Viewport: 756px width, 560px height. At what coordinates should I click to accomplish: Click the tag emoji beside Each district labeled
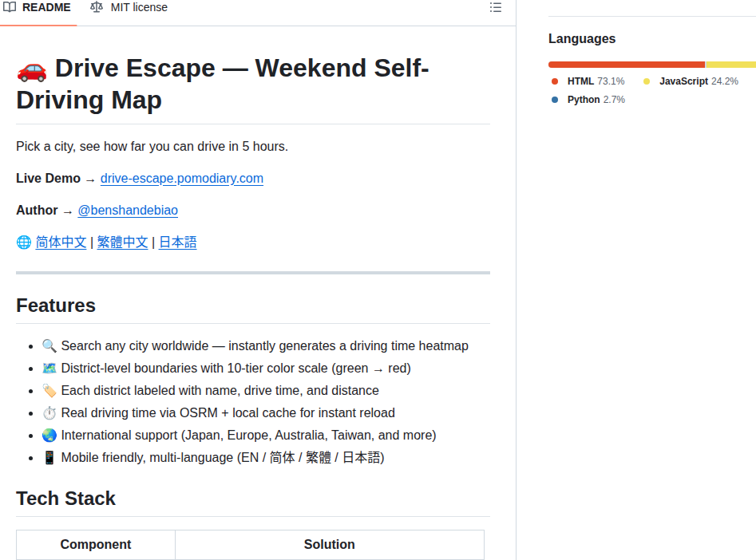pos(49,391)
